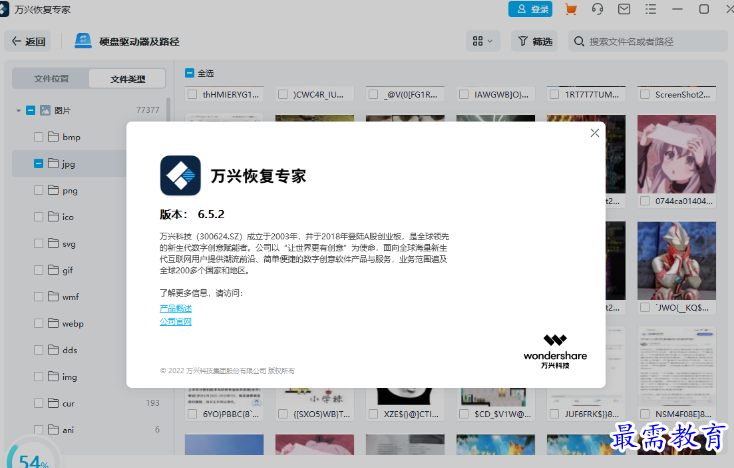The image size is (734, 468).
Task: Open the 产品概述 link
Action: pyautogui.click(x=176, y=308)
